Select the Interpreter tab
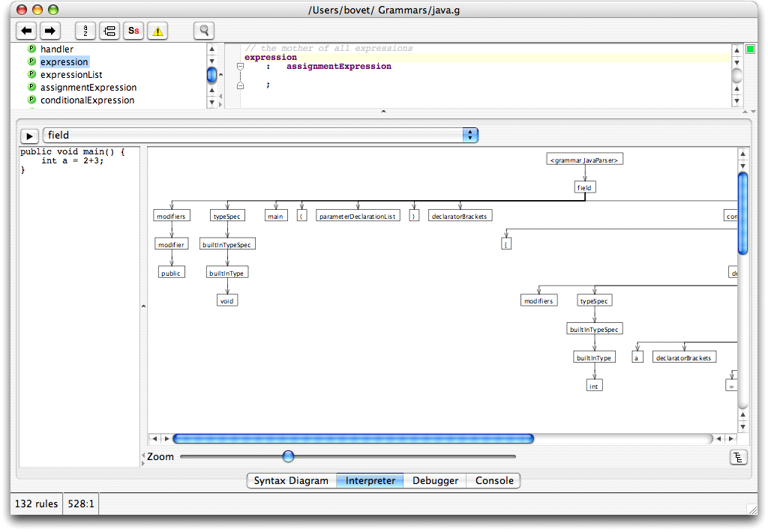 coord(370,480)
